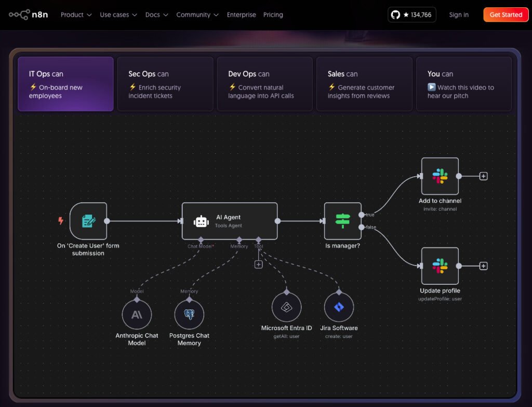Open the Jira Software node

(x=339, y=307)
